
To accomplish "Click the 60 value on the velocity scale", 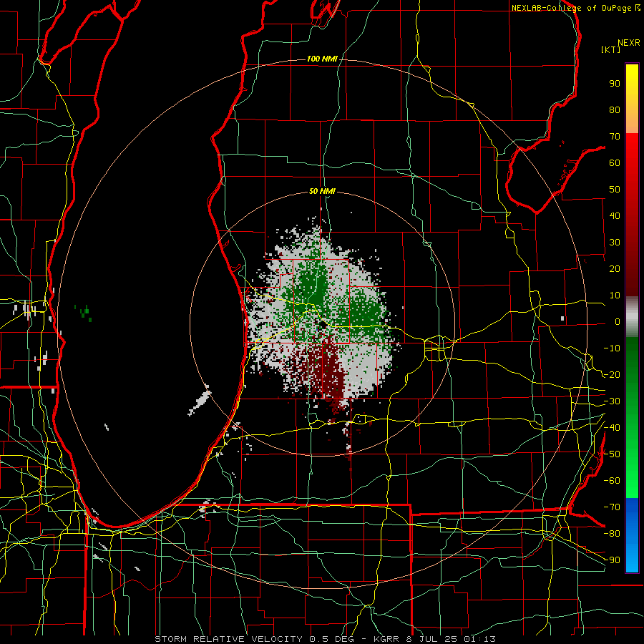I will pos(615,163).
